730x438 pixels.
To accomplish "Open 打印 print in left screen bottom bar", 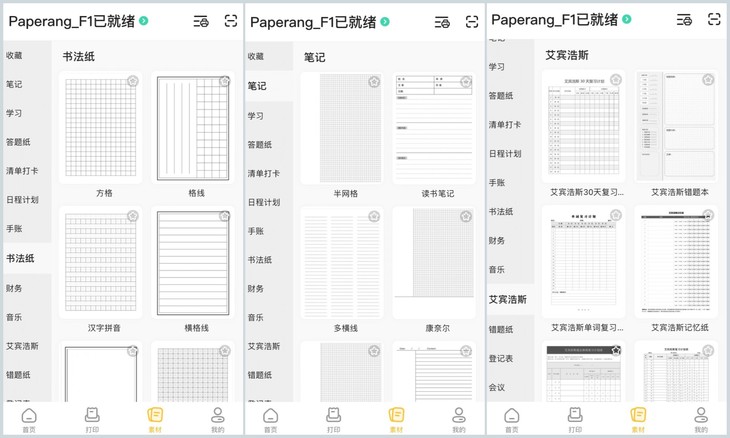I will (92, 420).
